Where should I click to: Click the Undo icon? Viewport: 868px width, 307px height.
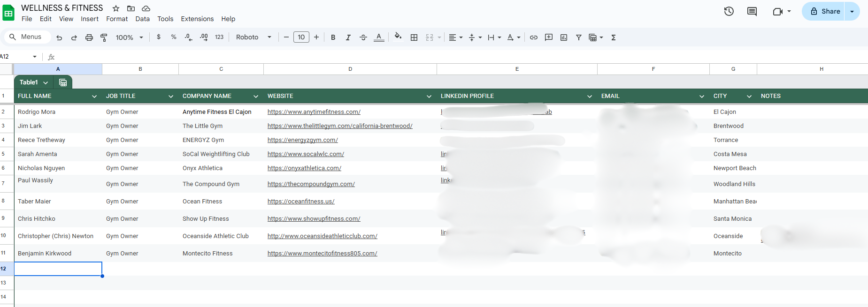59,37
